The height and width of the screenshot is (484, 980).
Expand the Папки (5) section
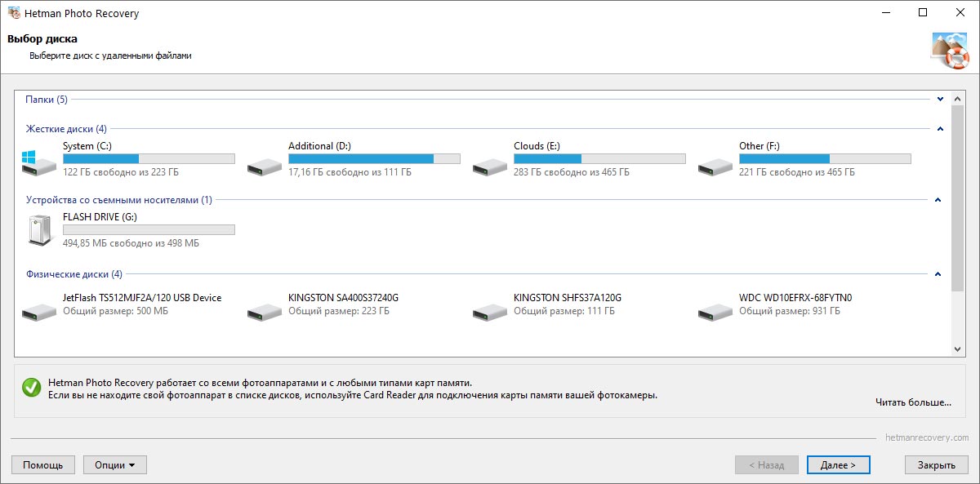(940, 100)
